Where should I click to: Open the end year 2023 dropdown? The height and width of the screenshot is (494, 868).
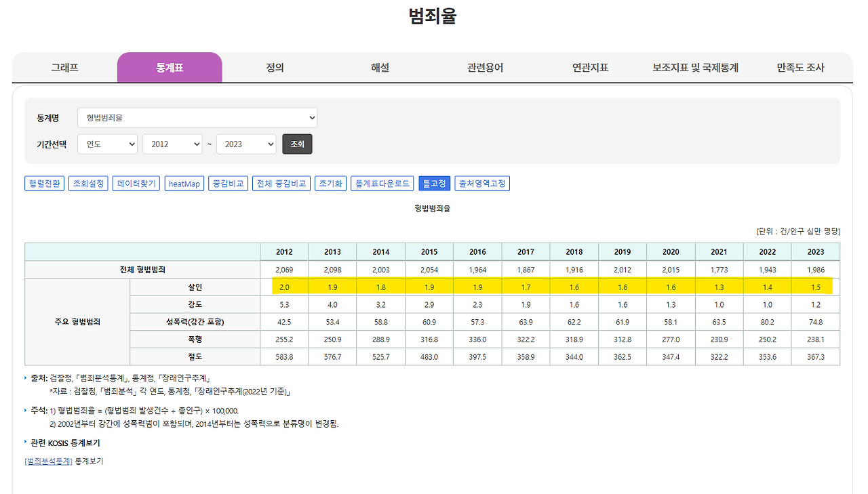click(x=245, y=144)
